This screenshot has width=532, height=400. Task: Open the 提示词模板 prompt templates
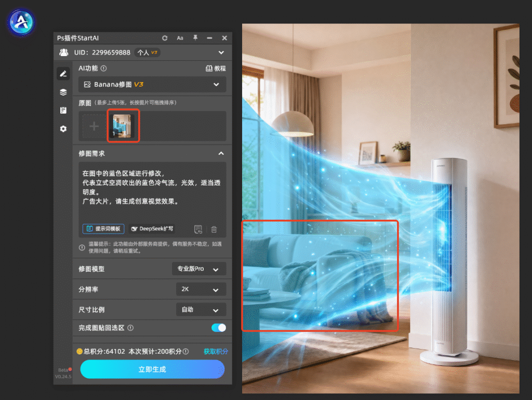click(x=103, y=229)
